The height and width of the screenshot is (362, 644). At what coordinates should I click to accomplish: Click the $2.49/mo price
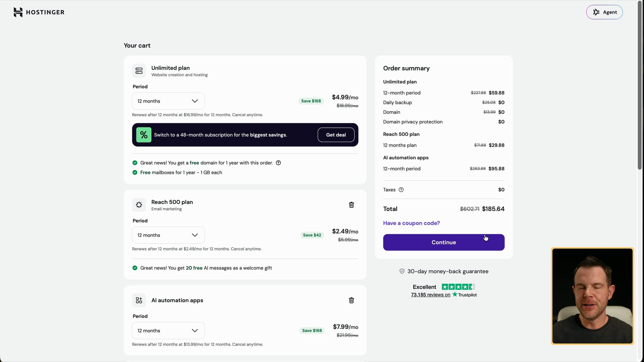[x=345, y=231]
